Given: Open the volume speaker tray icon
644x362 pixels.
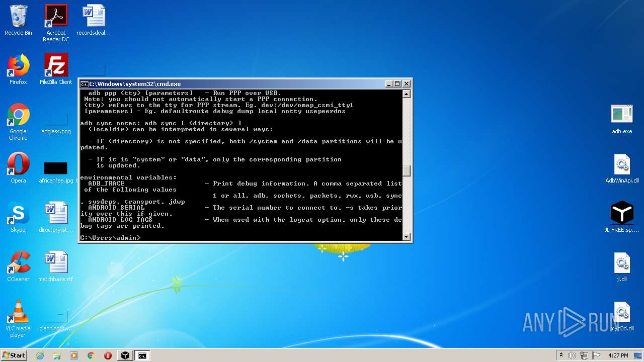Looking at the screenshot, I should coord(572,355).
